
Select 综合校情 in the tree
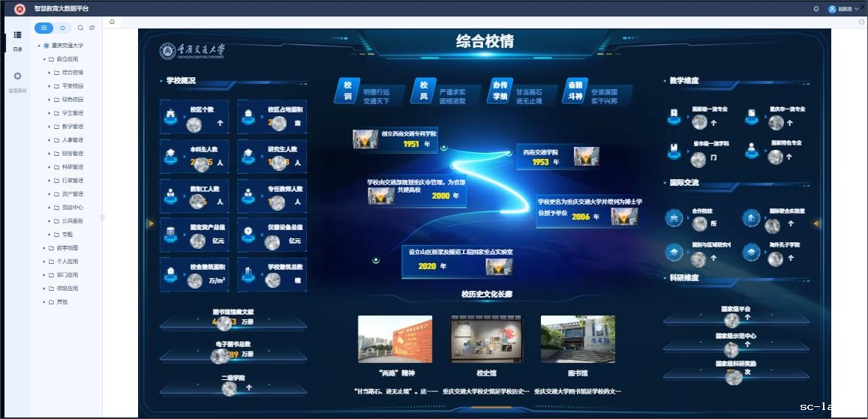[72, 73]
